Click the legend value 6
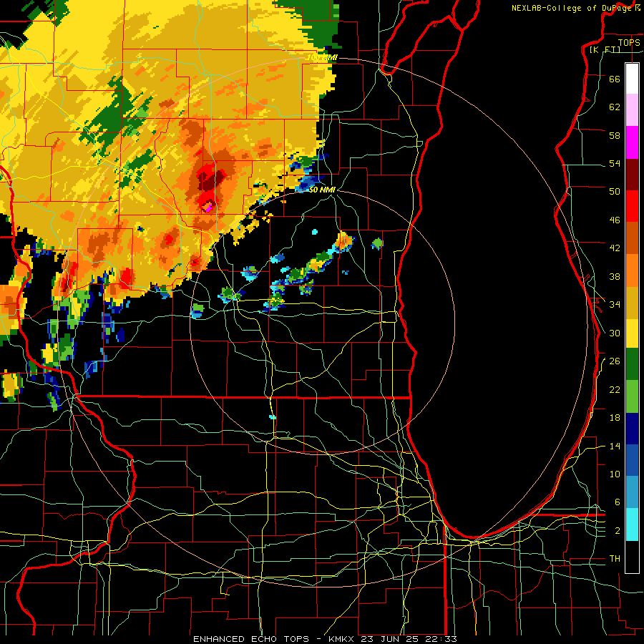The width and height of the screenshot is (644, 644). [617, 502]
